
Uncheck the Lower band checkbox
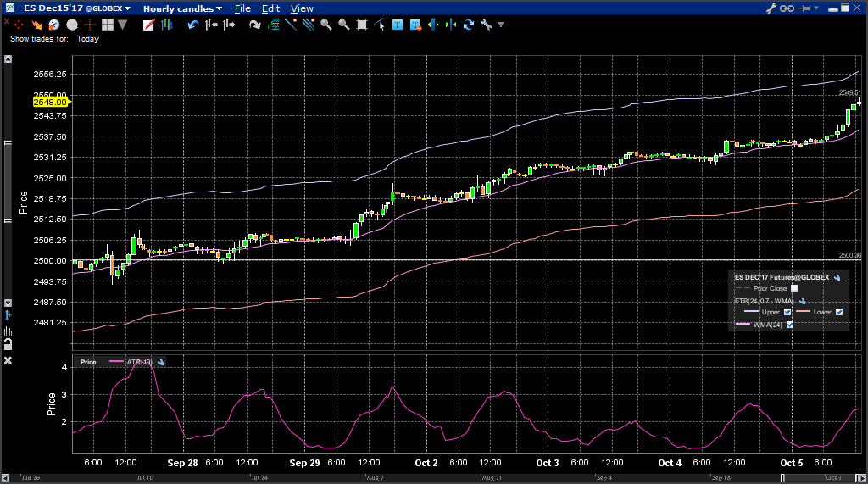(839, 312)
